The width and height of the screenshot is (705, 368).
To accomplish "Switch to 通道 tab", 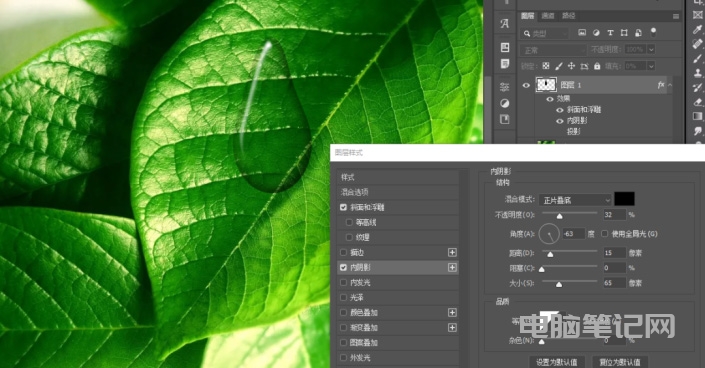I will point(548,16).
